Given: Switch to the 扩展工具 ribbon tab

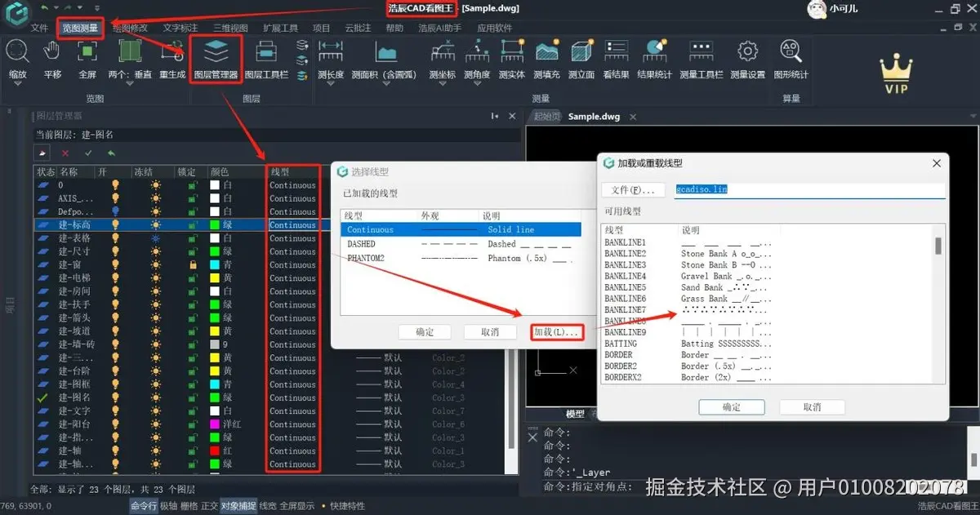Looking at the screenshot, I should [x=281, y=28].
